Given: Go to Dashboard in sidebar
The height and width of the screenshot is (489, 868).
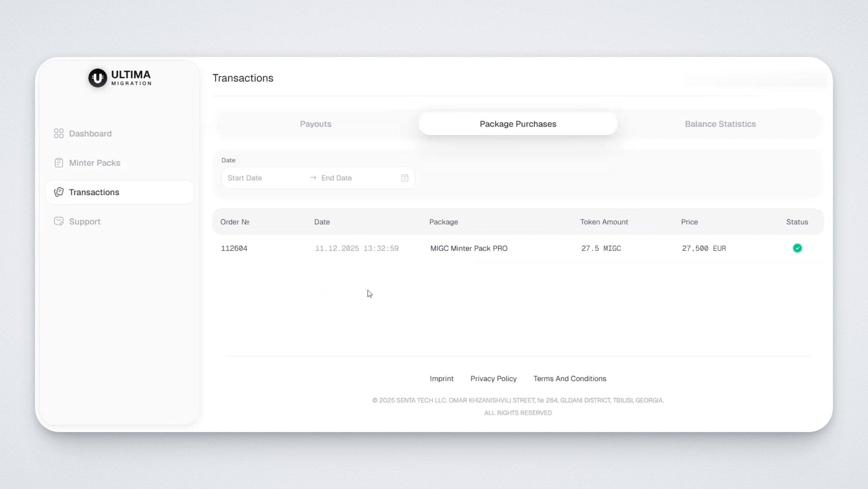Looking at the screenshot, I should 90,134.
